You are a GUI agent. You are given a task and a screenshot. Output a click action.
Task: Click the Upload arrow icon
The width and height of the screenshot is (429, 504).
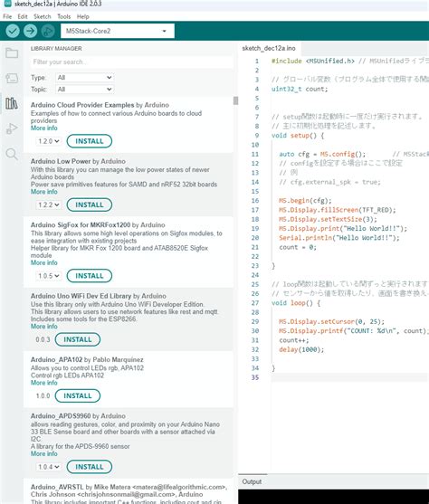click(x=30, y=31)
